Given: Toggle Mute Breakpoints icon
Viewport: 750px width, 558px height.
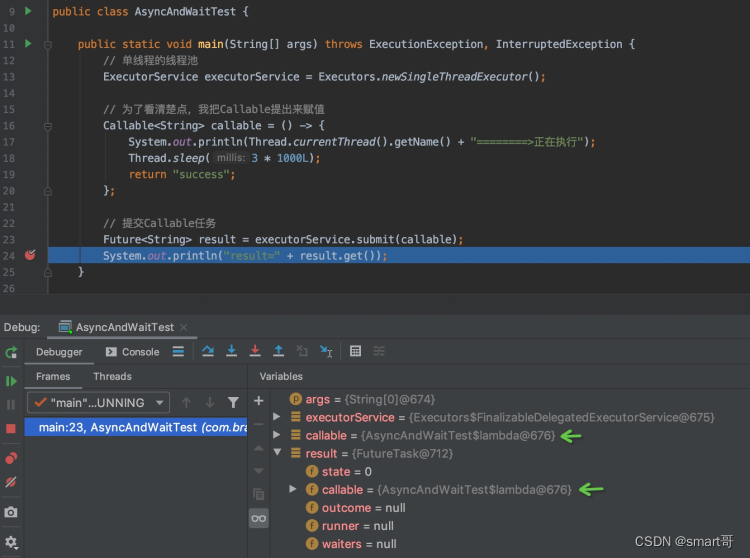Looking at the screenshot, I should 11,482.
